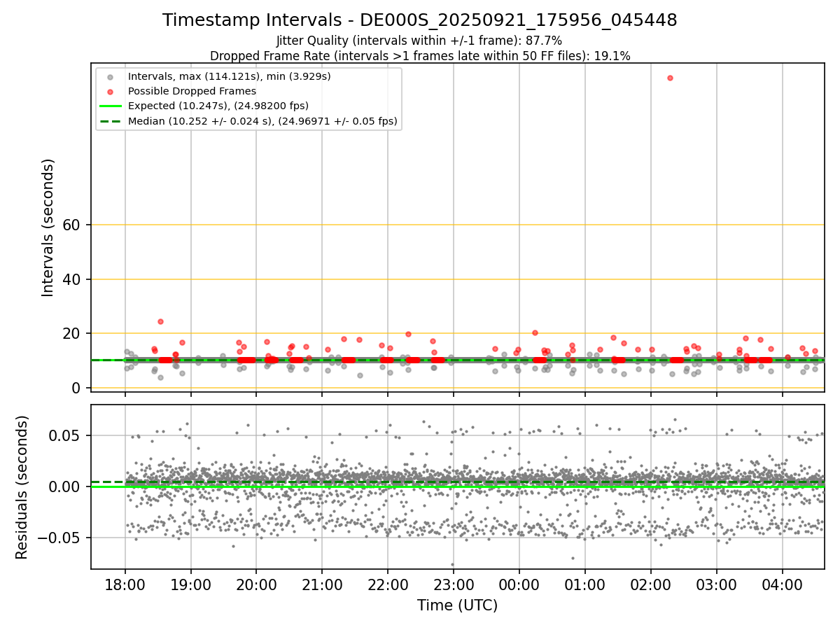This screenshot has height=630, width=840.
Task: Click the 'Residuals (seconds)' y-axis label
Action: [22, 487]
